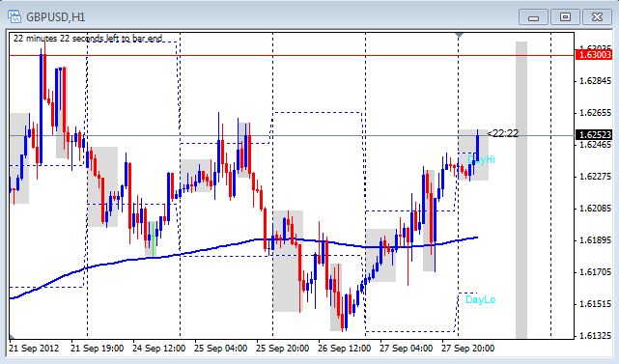Click the 1.62085 price scale value
The width and height of the screenshot is (619, 364).
pos(595,208)
